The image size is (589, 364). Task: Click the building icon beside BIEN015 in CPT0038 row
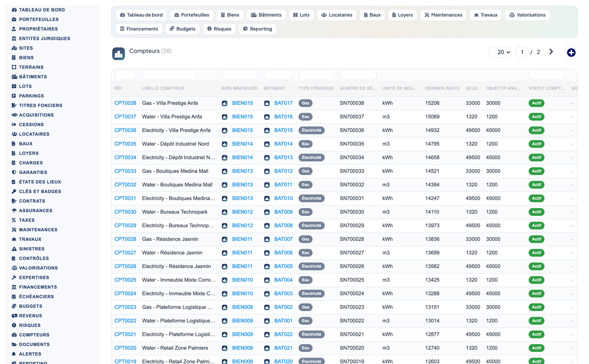(x=225, y=103)
